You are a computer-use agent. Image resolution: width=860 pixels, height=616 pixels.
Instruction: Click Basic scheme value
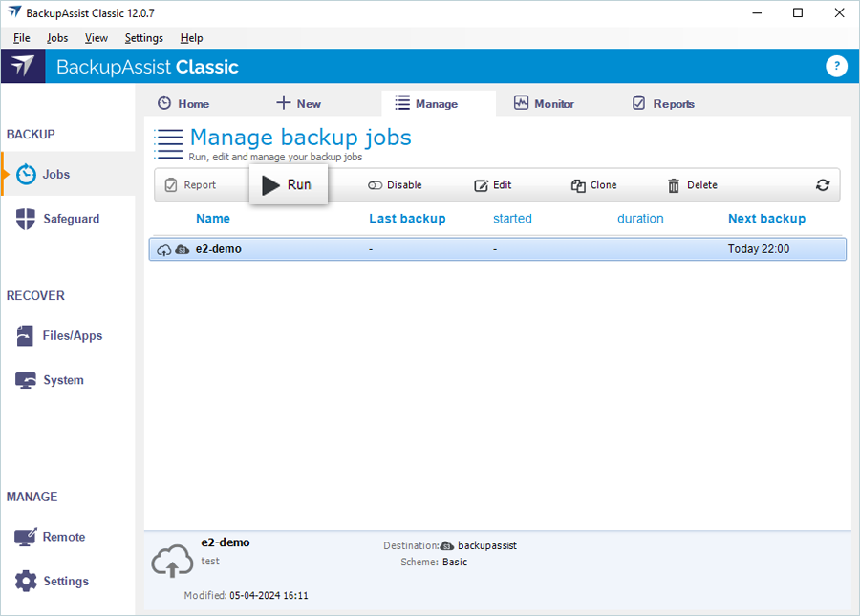pyautogui.click(x=455, y=563)
